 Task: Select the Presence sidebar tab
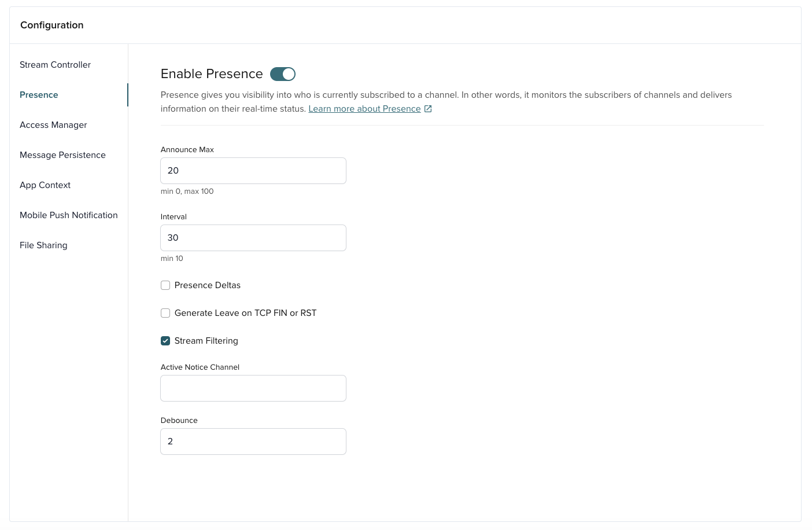coord(39,95)
